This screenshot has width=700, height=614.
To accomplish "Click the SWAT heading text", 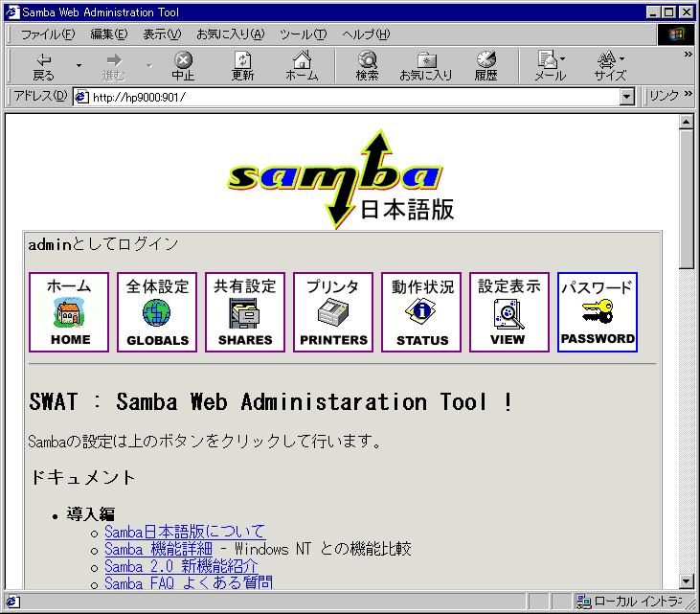I will (x=271, y=401).
